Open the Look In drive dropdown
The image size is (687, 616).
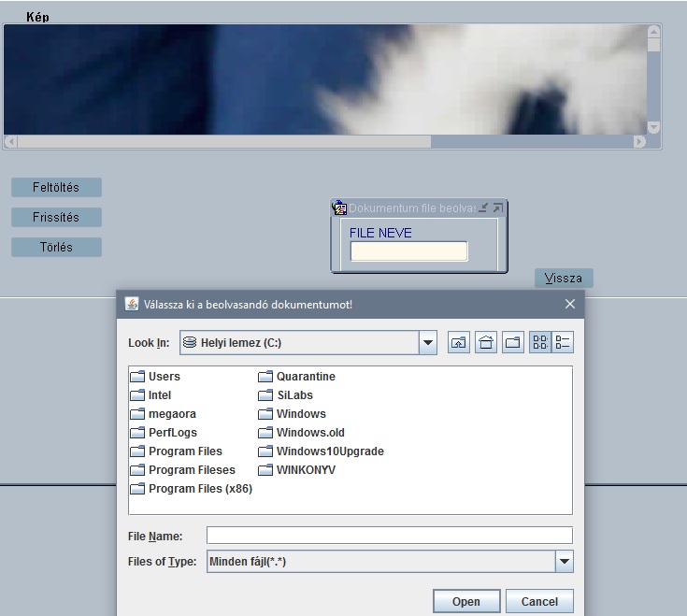click(428, 343)
